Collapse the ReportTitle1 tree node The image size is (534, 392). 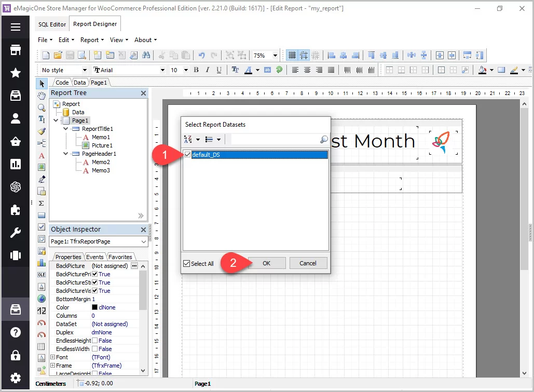65,129
